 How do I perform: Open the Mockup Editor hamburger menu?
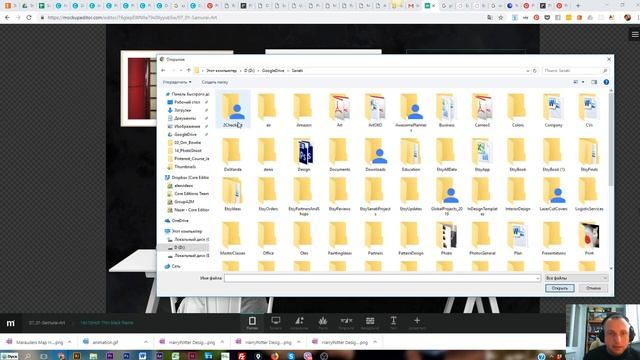point(635,35)
